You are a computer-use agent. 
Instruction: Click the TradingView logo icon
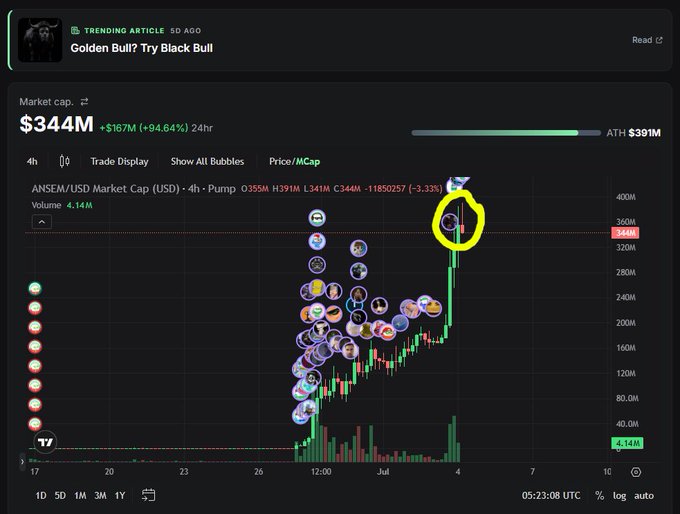tap(45, 442)
